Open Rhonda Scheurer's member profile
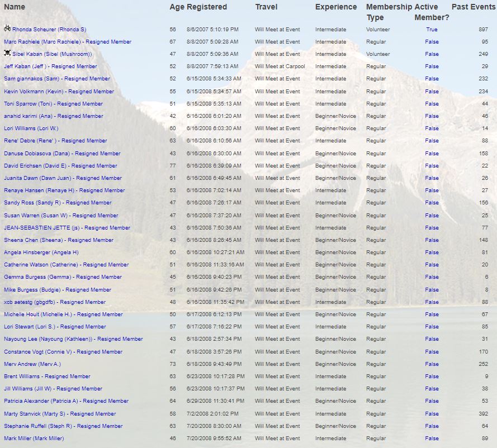 click(49, 29)
